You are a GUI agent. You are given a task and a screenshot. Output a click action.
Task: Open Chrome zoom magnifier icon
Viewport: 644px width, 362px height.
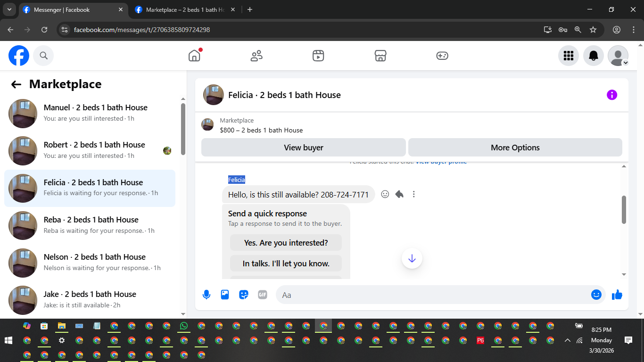[578, 30]
